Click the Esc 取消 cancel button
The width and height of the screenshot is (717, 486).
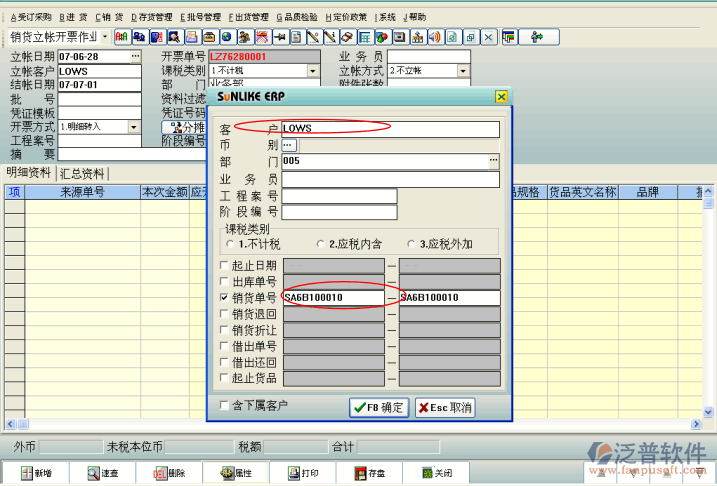(444, 407)
